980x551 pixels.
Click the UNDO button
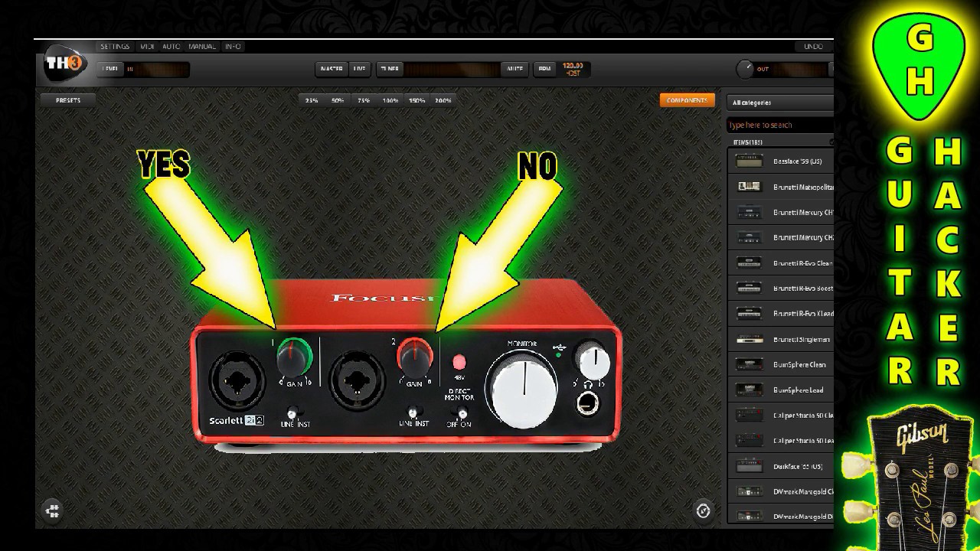(813, 47)
